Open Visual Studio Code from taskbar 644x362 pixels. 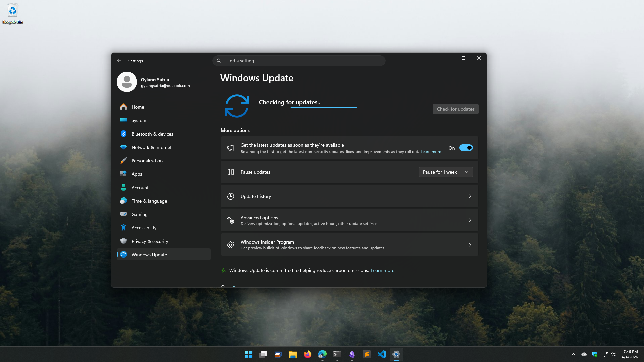(x=381, y=354)
